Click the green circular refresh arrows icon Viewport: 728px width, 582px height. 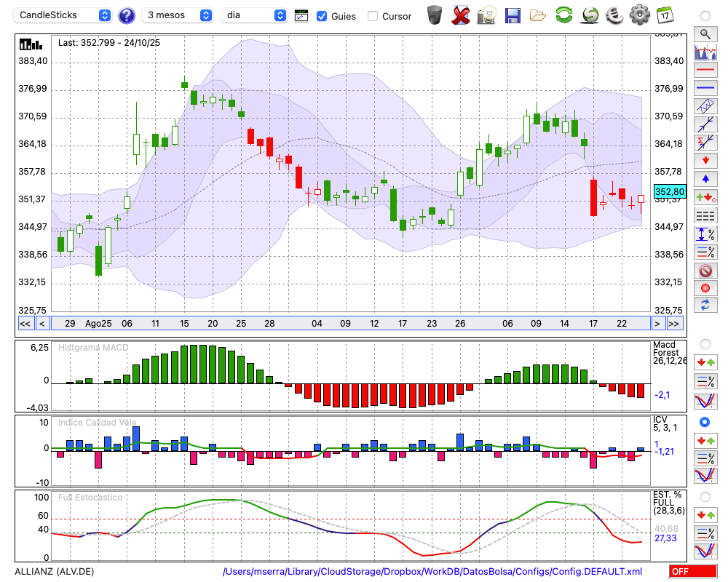click(563, 15)
